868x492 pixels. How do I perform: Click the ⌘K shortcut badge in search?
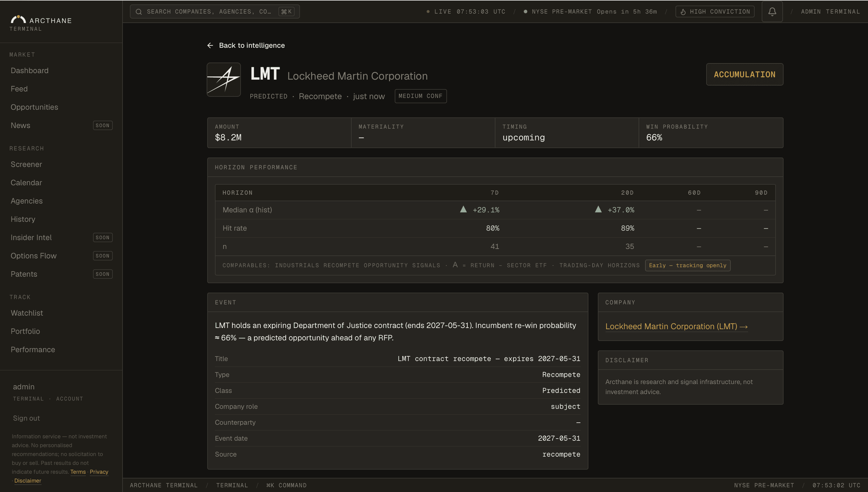(x=286, y=12)
